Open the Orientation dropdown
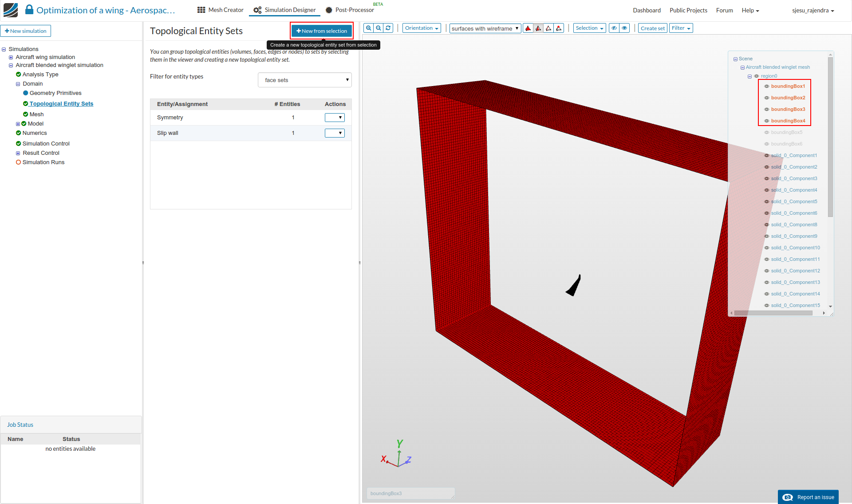Viewport: 852px width, 504px height. click(x=422, y=28)
